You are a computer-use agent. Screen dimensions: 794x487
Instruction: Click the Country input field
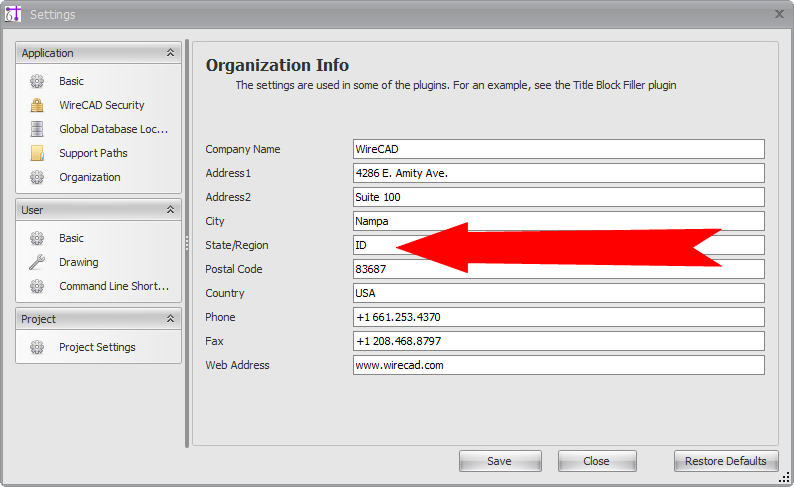click(559, 293)
